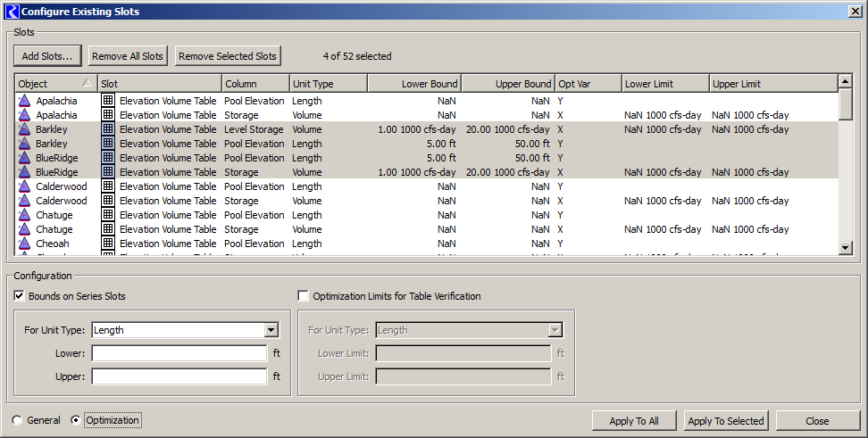The width and height of the screenshot is (868, 438).
Task: Click the table slot icon in the Apalachia Pool Elevation row
Action: click(108, 100)
